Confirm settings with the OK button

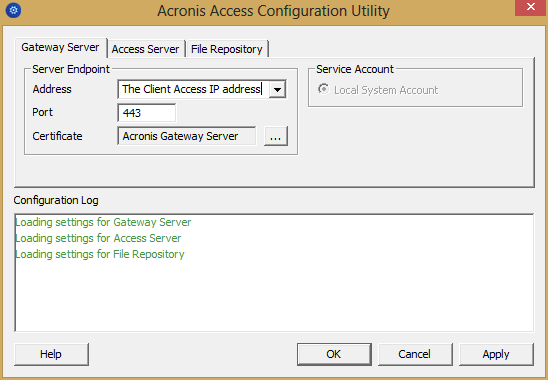click(x=334, y=354)
